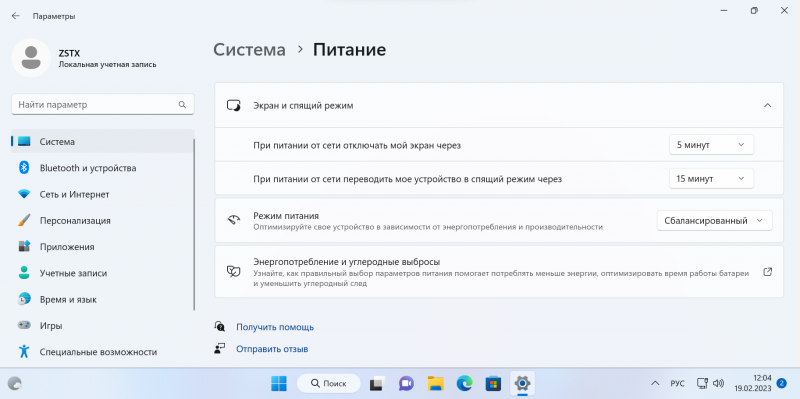Click the paintbrush Персонализация icon

[x=24, y=220]
